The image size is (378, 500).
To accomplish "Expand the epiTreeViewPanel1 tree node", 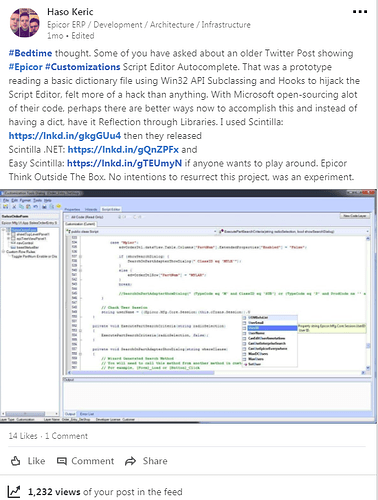I will click(9, 239).
